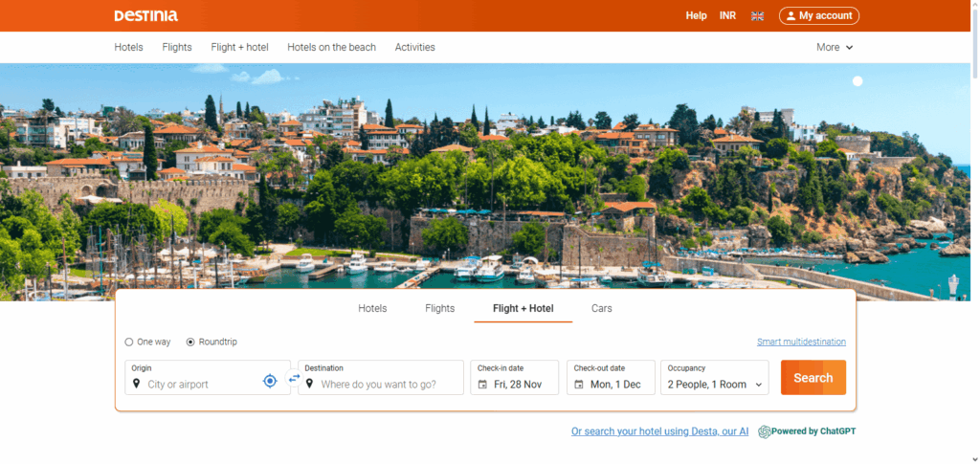Expand the More navigation menu
Image resolution: width=980 pixels, height=464 pixels.
pyautogui.click(x=834, y=47)
